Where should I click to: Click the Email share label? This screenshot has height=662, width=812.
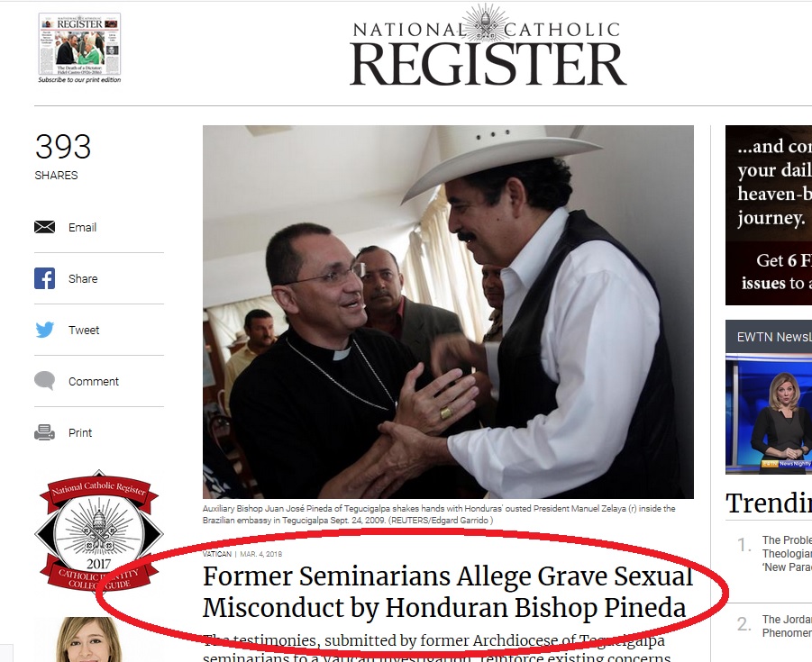pos(82,227)
